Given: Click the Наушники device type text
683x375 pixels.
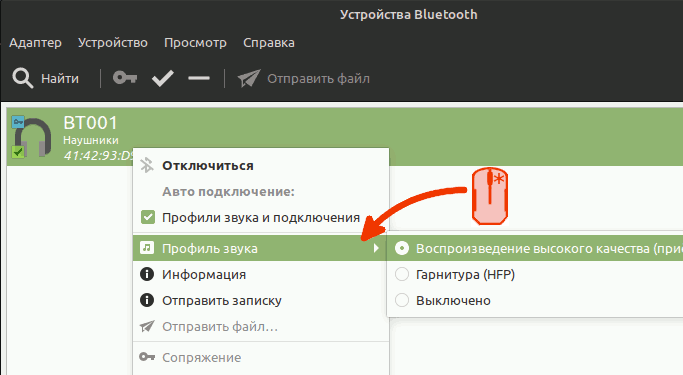Looking at the screenshot, I should tap(91, 140).
